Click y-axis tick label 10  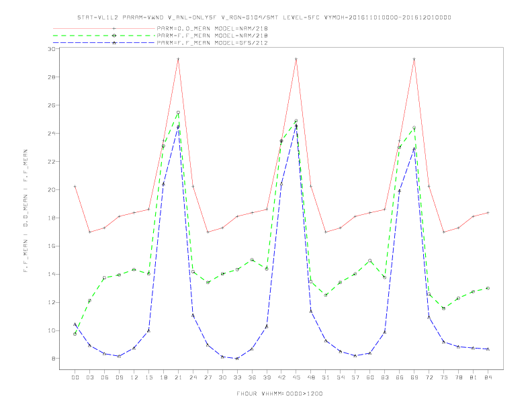52,330
